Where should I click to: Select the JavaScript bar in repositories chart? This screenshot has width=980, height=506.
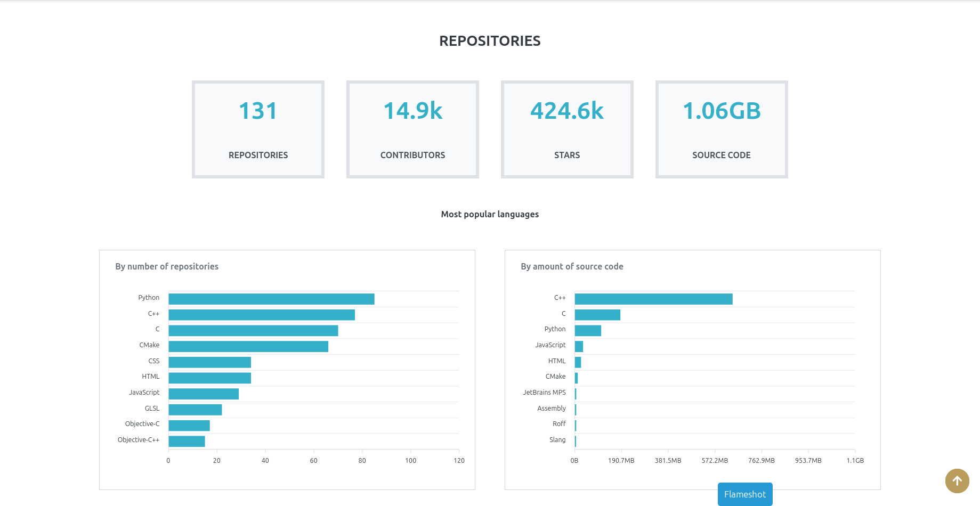pos(204,394)
